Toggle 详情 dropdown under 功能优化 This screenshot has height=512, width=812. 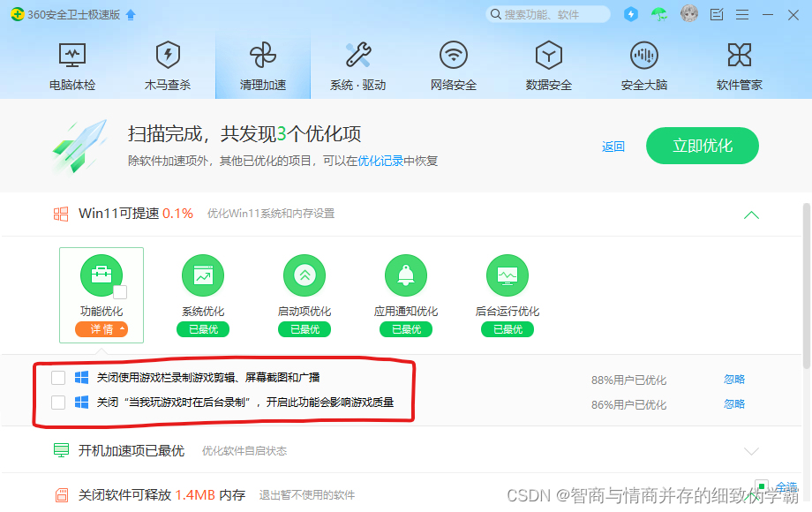101,329
